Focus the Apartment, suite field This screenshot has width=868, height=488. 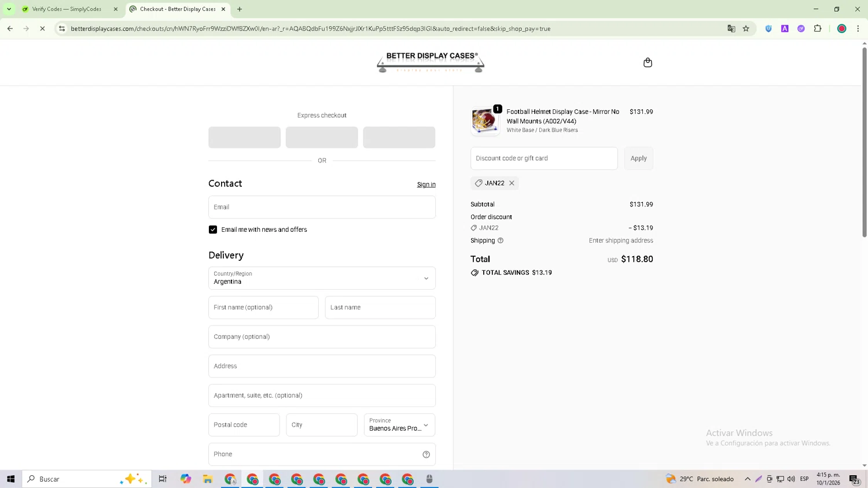tap(322, 395)
